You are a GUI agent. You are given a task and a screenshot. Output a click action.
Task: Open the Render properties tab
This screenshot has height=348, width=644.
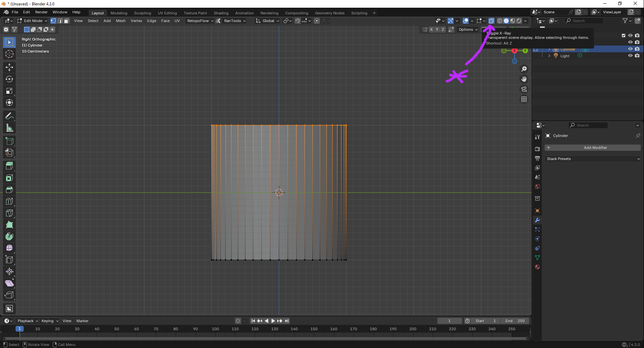[537, 149]
